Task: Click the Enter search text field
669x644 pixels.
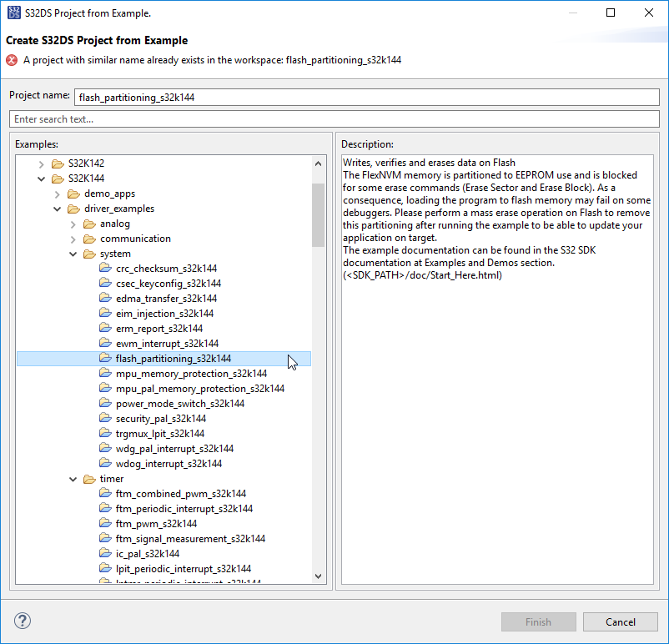Action: pyautogui.click(x=334, y=119)
